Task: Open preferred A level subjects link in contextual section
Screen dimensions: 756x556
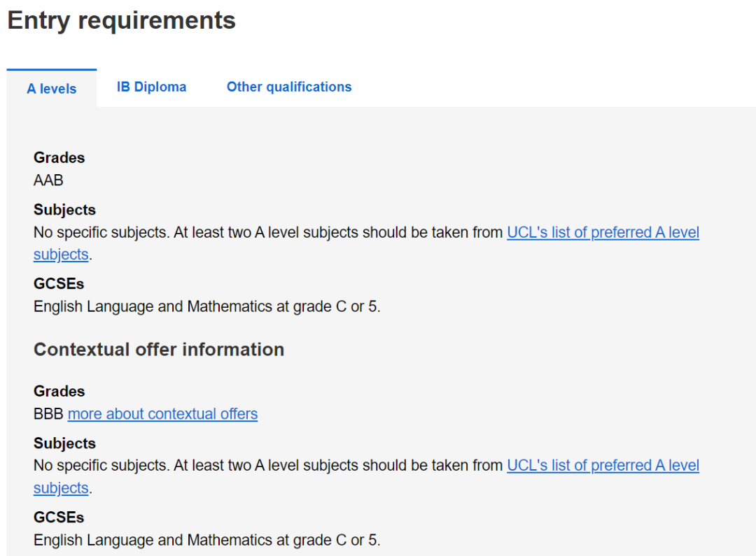Action: 603,465
